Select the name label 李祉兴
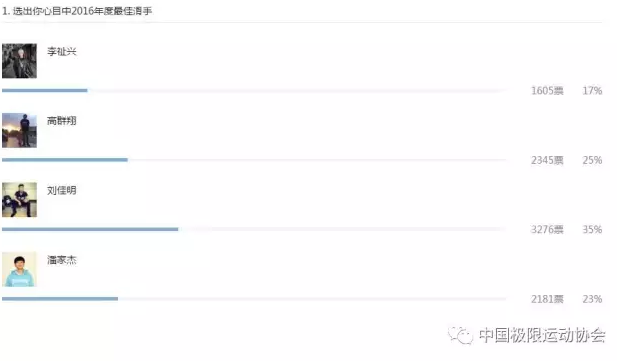617x361 pixels. pyautogui.click(x=62, y=52)
